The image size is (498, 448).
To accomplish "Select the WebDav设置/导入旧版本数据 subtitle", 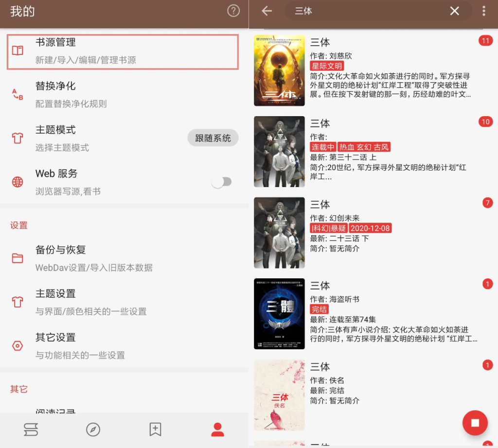I will 94,268.
